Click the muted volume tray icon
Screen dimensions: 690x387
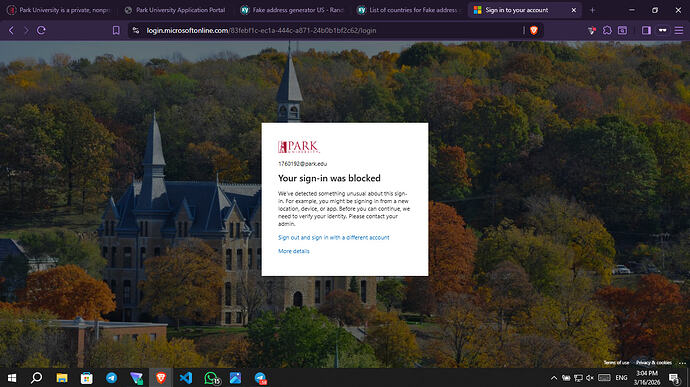coord(590,378)
